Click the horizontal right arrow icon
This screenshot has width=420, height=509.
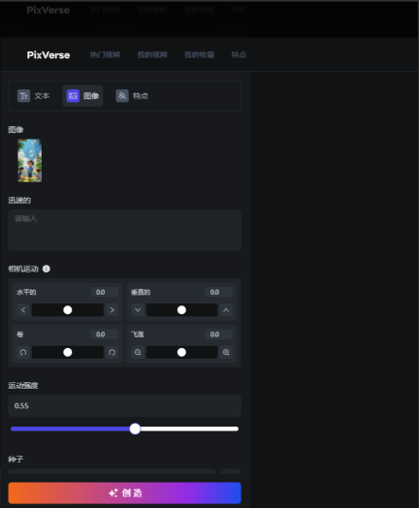pos(113,310)
